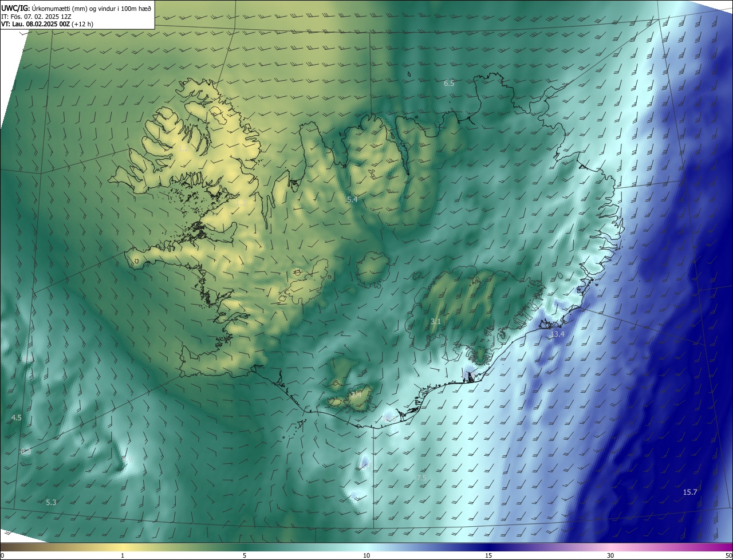The height and width of the screenshot is (560, 733).
Task: Click the 4.5 value label in the southwest ocean
Action: [x=16, y=418]
